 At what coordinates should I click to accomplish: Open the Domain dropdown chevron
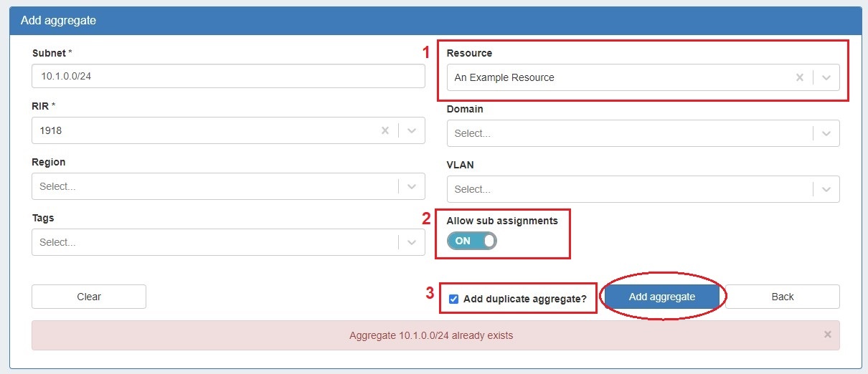coord(826,133)
